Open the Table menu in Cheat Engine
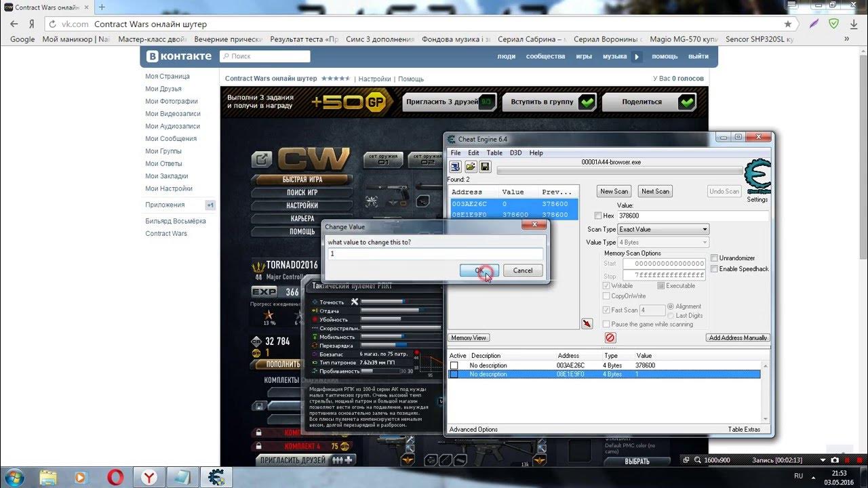The width and height of the screenshot is (868, 488). click(494, 152)
